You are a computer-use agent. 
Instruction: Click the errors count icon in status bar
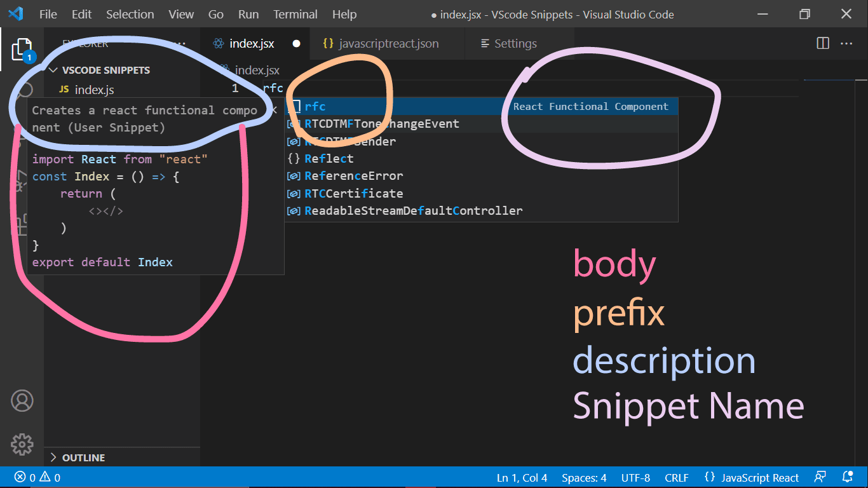pyautogui.click(x=20, y=478)
